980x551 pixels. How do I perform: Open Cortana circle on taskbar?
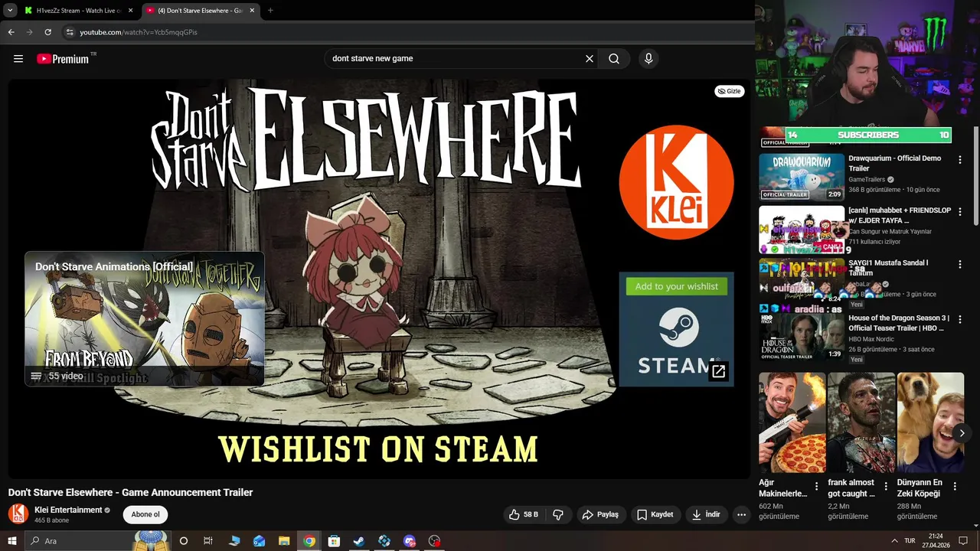(184, 541)
